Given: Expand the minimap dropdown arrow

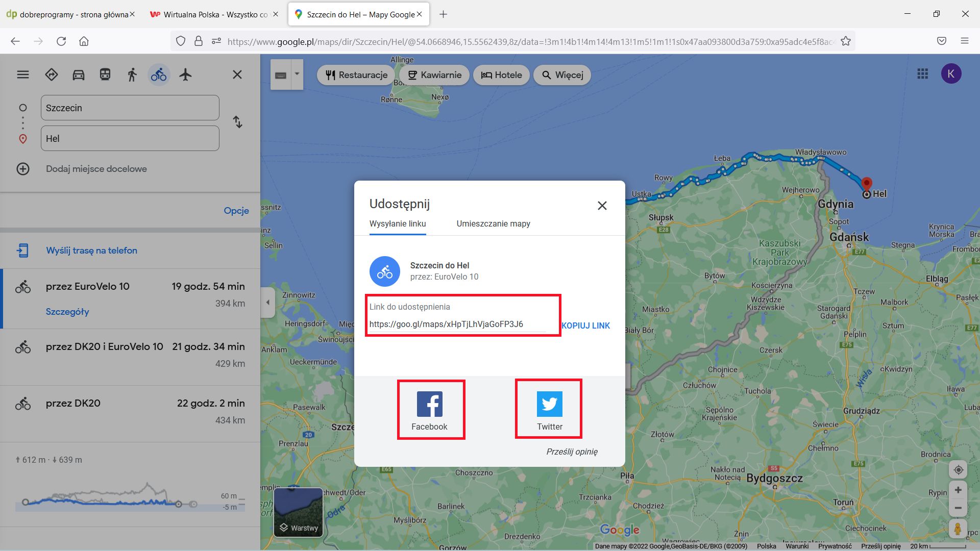Looking at the screenshot, I should click(x=296, y=74).
